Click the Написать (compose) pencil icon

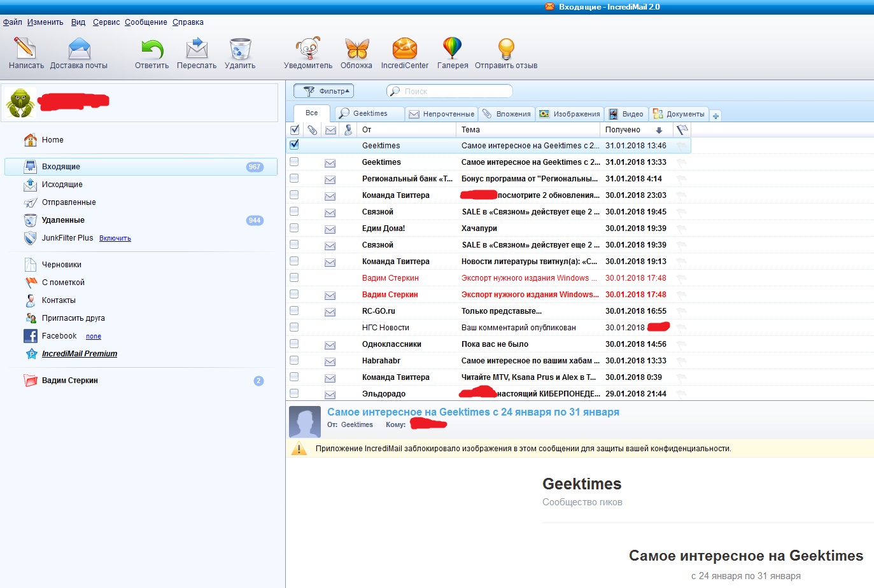pos(25,48)
